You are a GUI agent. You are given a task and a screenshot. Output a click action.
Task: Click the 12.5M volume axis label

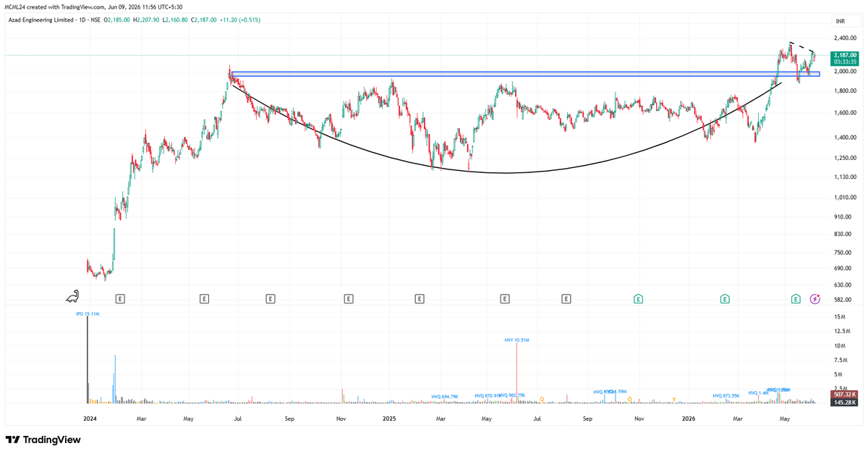click(841, 331)
